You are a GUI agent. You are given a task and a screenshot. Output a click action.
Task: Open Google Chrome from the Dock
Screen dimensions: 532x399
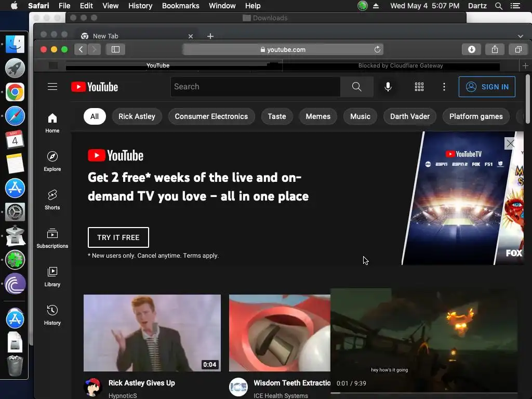[15, 92]
